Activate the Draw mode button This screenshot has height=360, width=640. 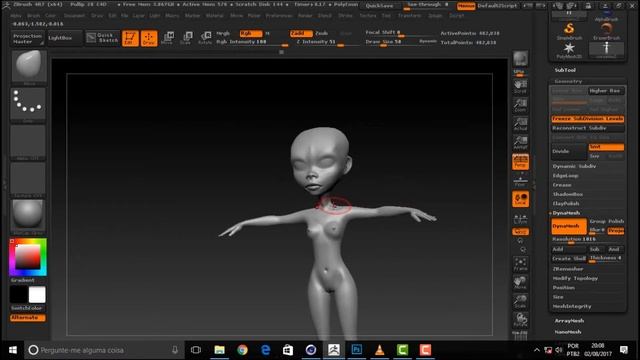(x=149, y=38)
